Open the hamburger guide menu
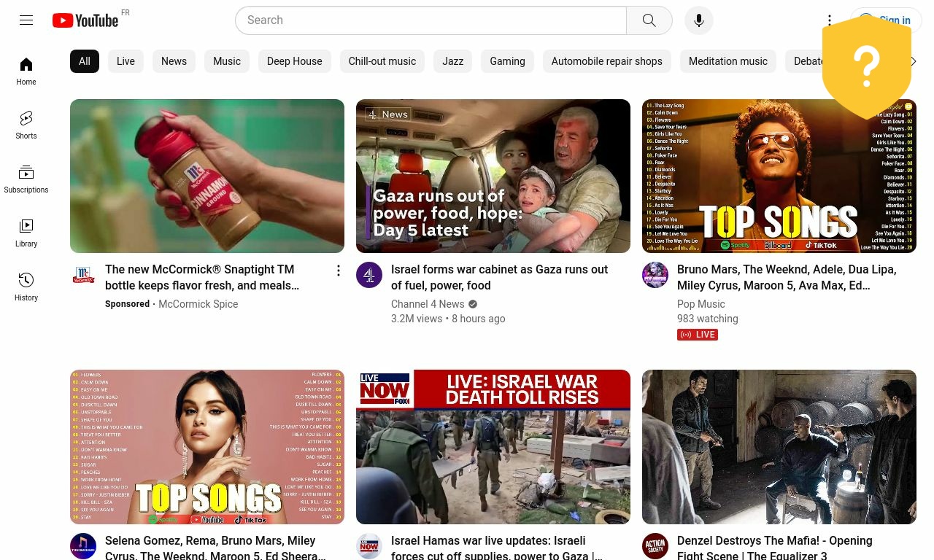 pyautogui.click(x=26, y=20)
